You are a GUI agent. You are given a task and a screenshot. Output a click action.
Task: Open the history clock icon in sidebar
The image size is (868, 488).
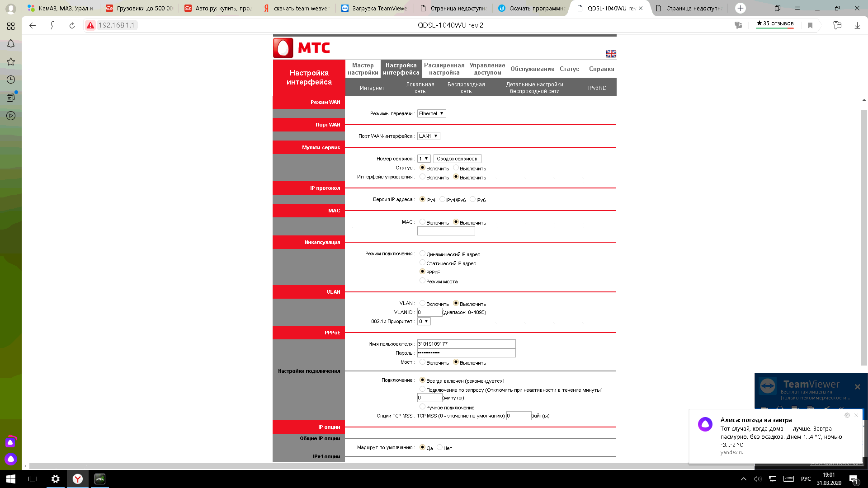point(11,80)
